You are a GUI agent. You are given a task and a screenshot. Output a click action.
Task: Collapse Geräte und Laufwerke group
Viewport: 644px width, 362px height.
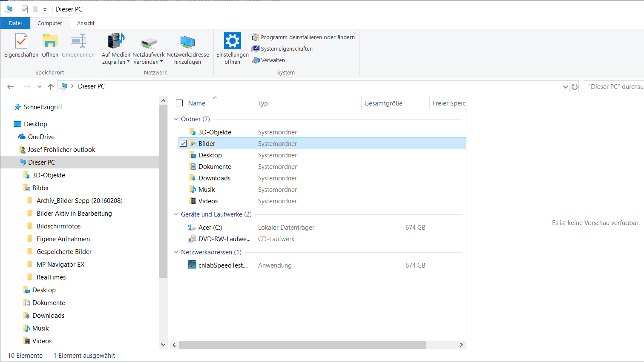coord(176,214)
